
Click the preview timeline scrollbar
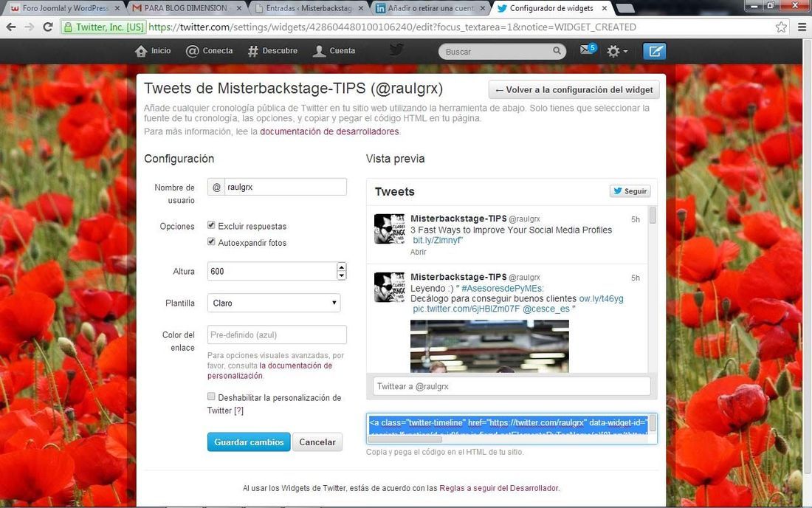tap(653, 215)
